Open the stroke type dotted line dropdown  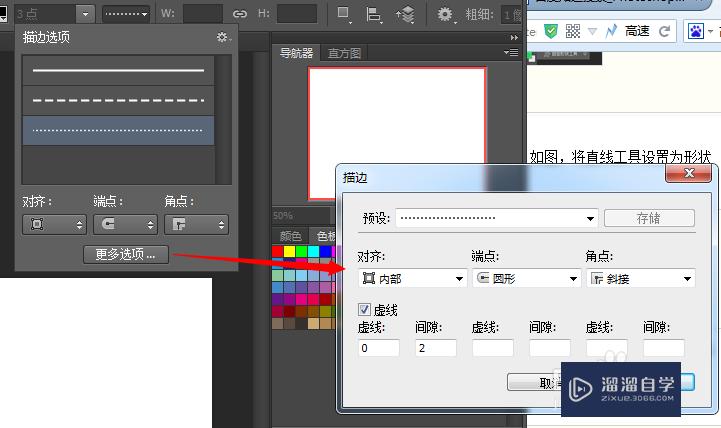pyautogui.click(x=126, y=14)
